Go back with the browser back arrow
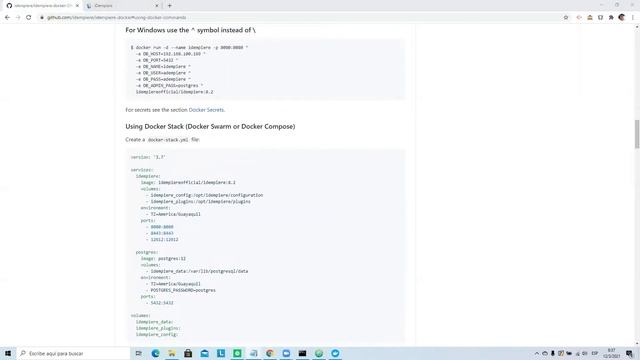 pyautogui.click(x=7, y=18)
